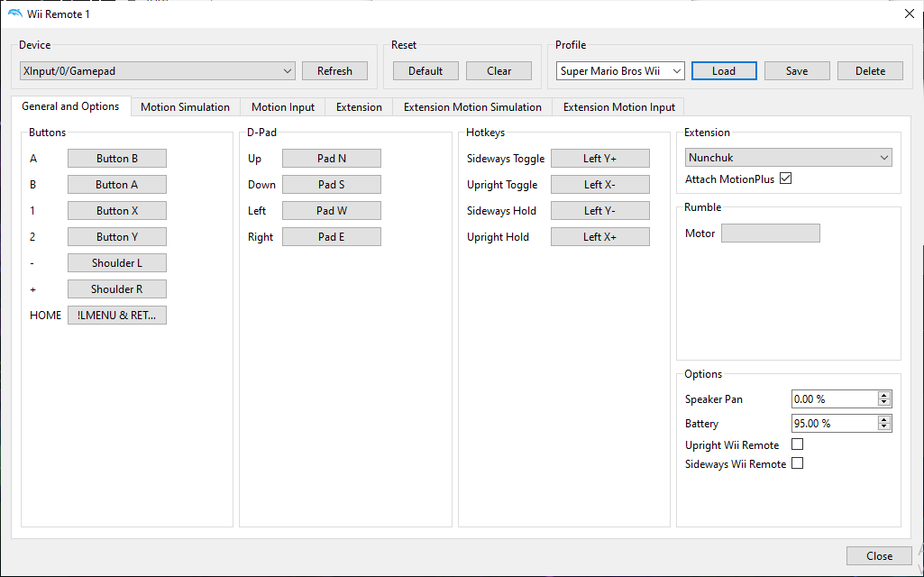The image size is (924, 577).
Task: Remap D-Pad Right mapping (Pad E)
Action: pyautogui.click(x=331, y=236)
